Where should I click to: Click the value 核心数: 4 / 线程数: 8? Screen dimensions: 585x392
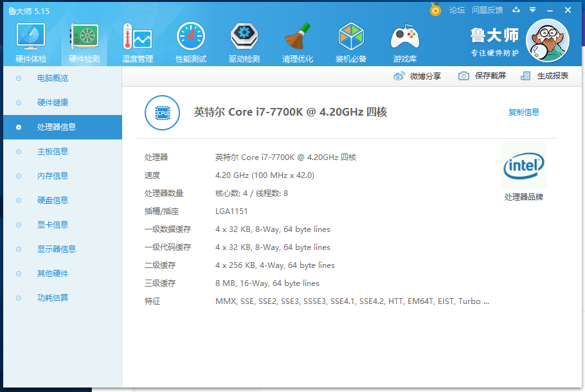click(251, 193)
